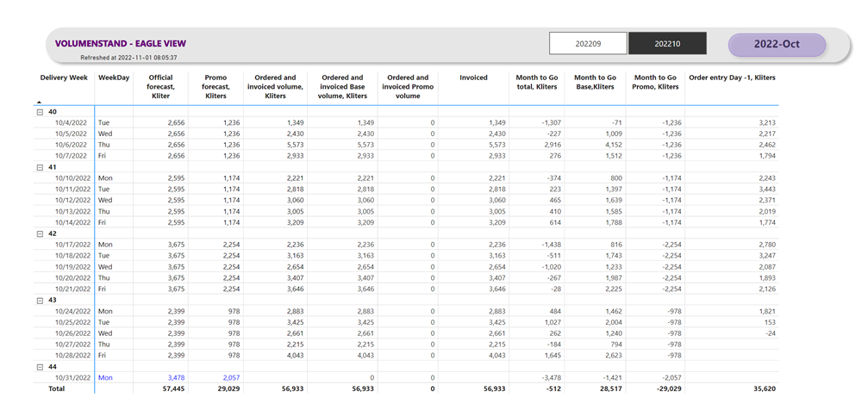Collapse delivery week 42 group
The width and height of the screenshot is (868, 410).
tap(40, 234)
